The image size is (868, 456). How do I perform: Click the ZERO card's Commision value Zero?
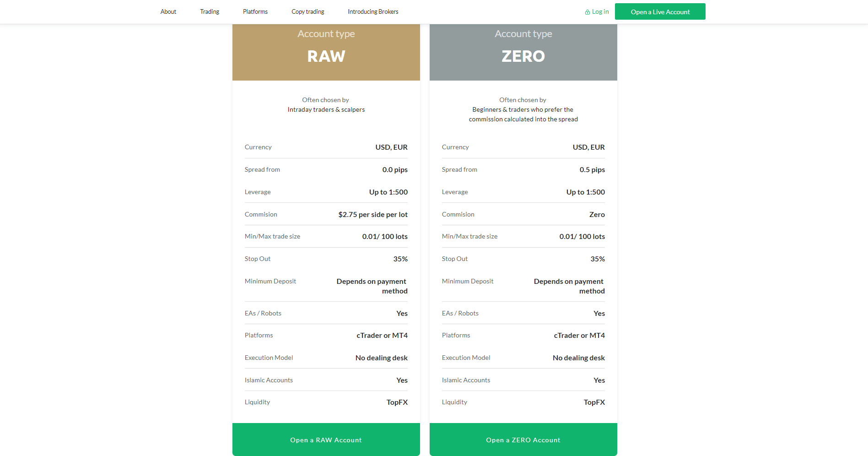[597, 214]
